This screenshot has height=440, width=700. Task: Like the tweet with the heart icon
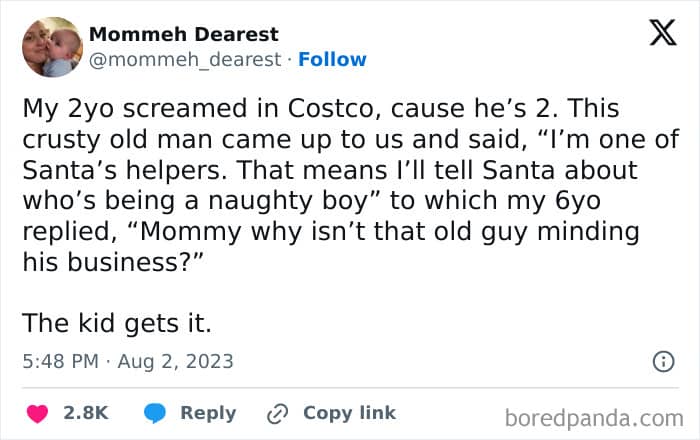click(x=37, y=413)
